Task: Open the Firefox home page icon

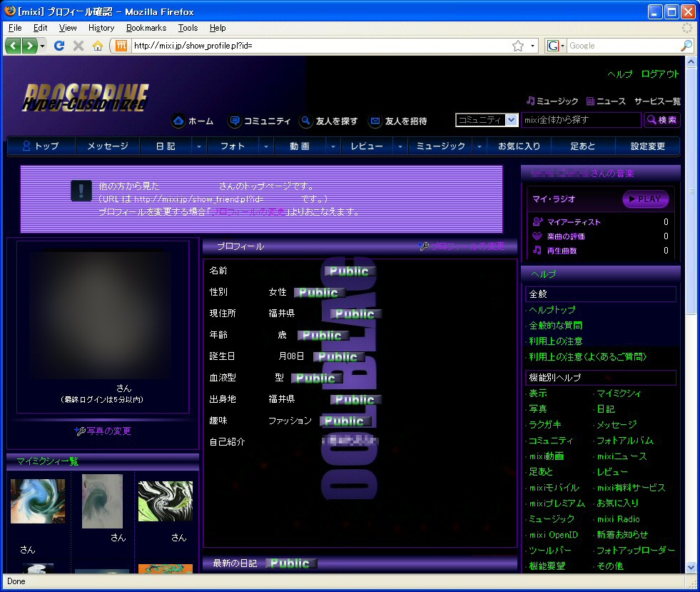Action: point(98,46)
